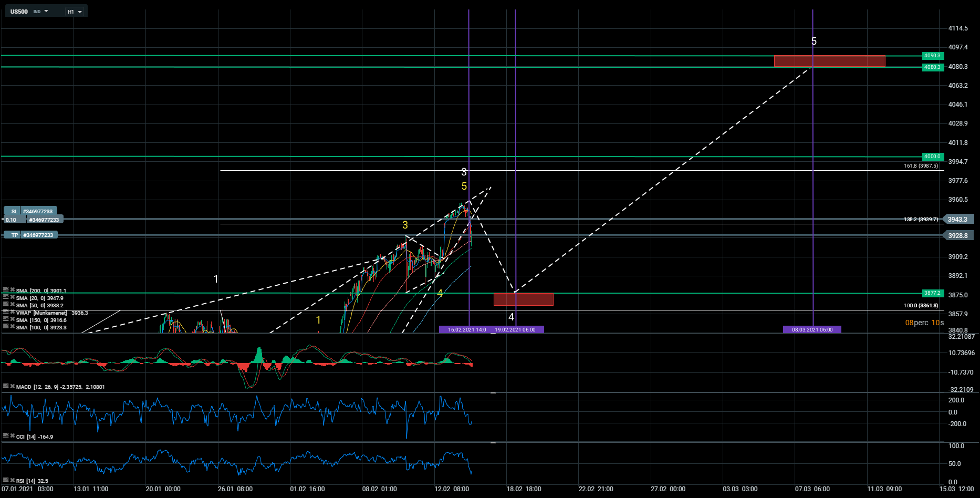This screenshot has height=498, width=980.
Task: Remove the SMA 20 indicator
Action: point(12,297)
